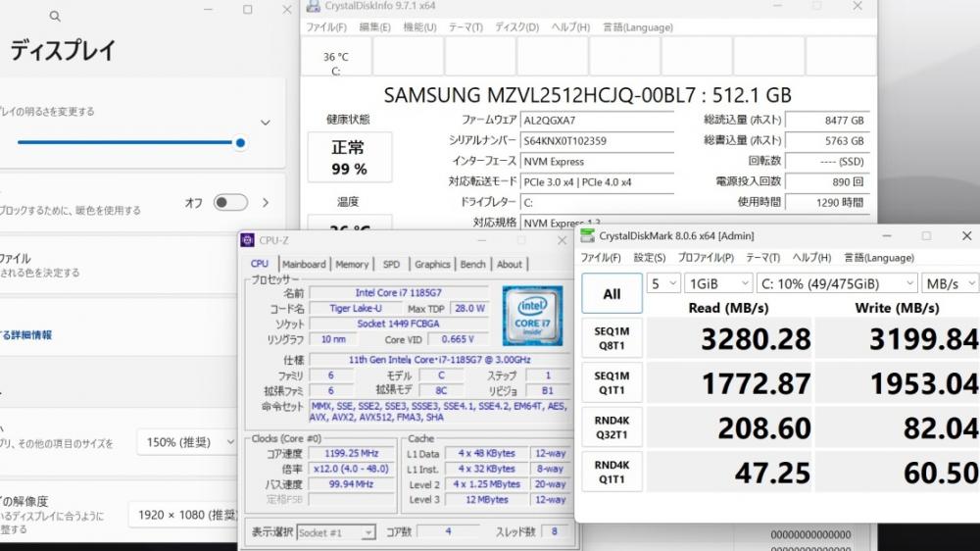Click the CrystalDiskInfo app icon in title bar
This screenshot has height=551, width=980.
click(x=314, y=6)
